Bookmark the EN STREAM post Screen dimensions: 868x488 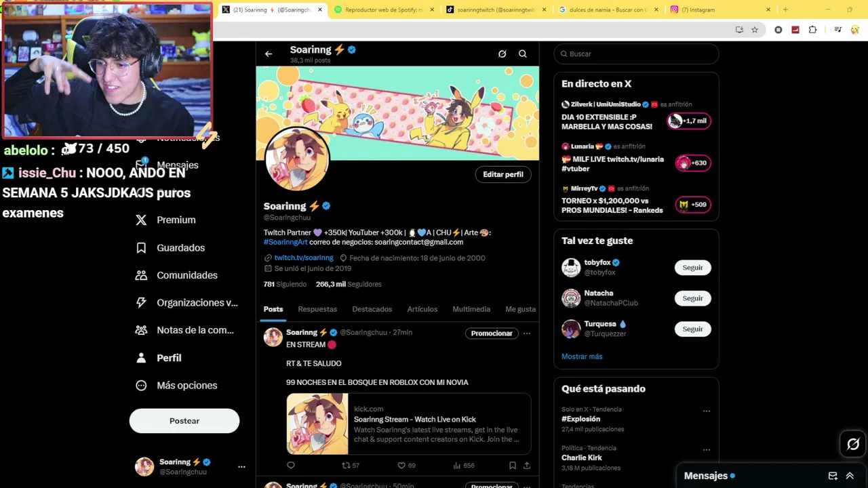513,466
